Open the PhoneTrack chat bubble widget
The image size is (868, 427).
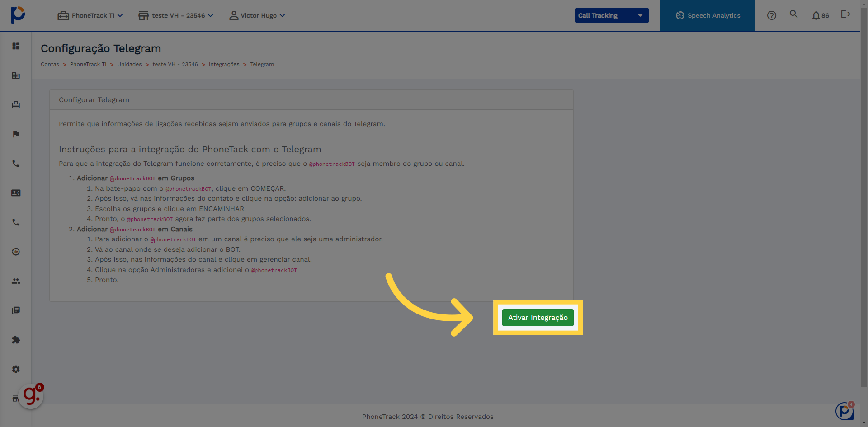[844, 411]
